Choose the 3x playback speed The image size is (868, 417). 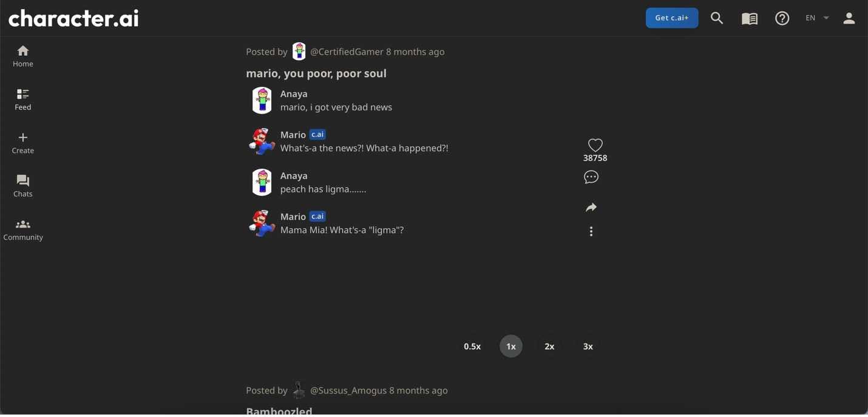click(x=588, y=347)
